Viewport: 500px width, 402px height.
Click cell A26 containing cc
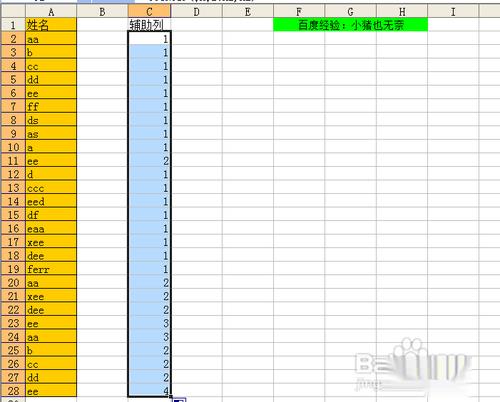coord(51,364)
